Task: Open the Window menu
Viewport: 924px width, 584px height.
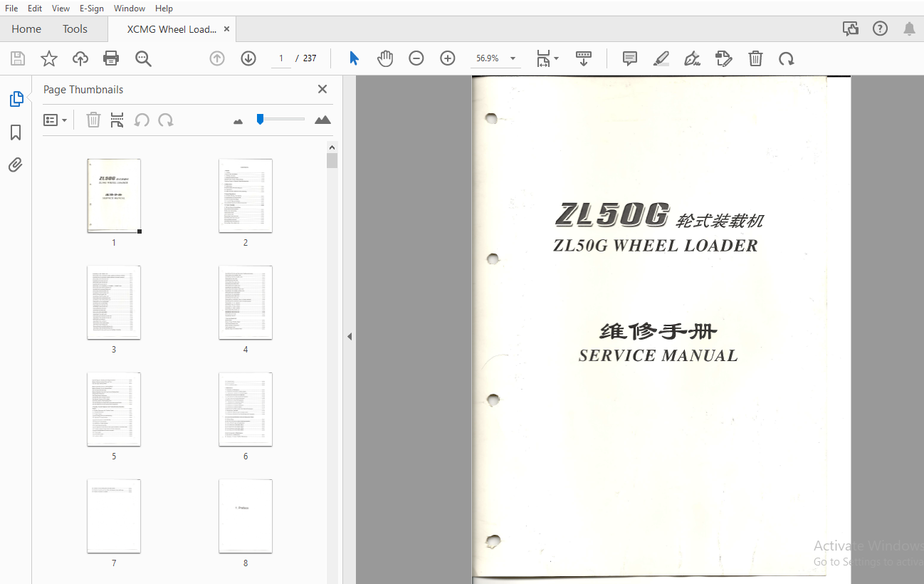Action: (129, 8)
